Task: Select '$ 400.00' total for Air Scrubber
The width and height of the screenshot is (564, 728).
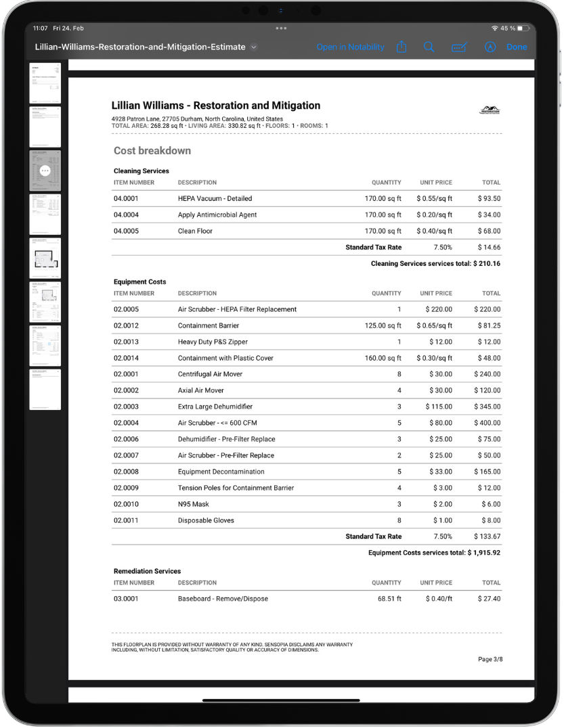Action: (x=487, y=422)
